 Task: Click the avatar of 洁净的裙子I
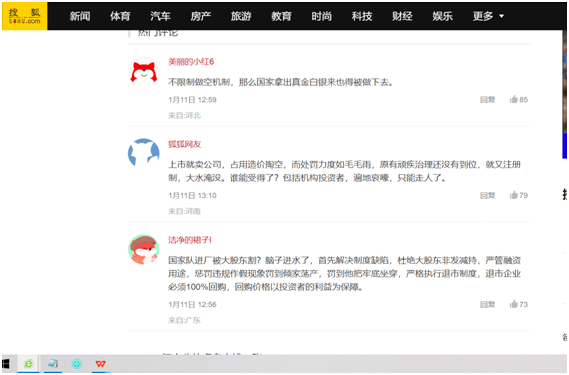click(144, 249)
